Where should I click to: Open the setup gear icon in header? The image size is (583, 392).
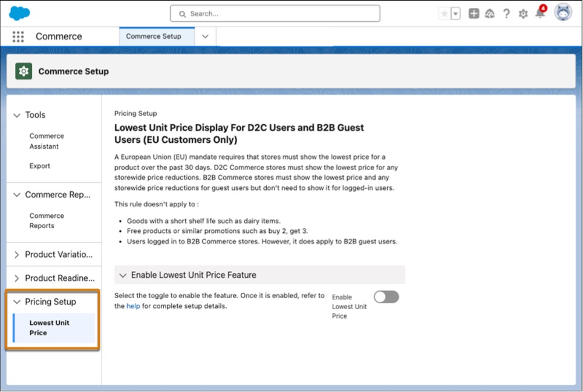pos(523,14)
